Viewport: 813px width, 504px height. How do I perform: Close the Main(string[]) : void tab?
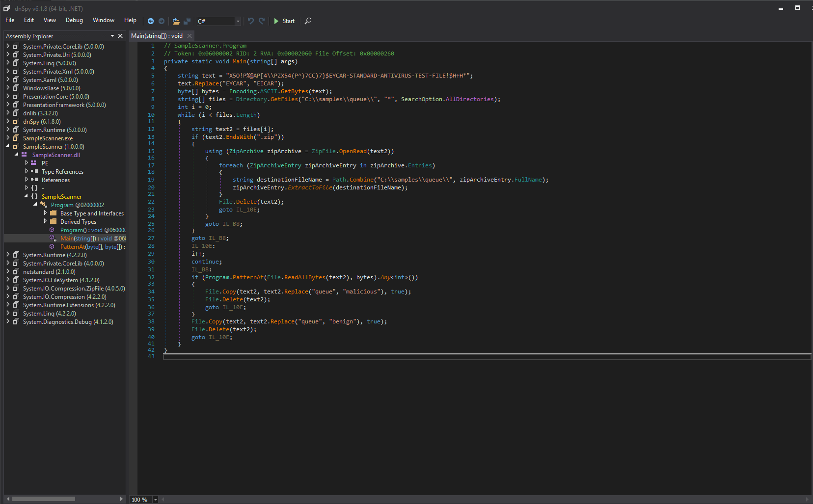(190, 36)
